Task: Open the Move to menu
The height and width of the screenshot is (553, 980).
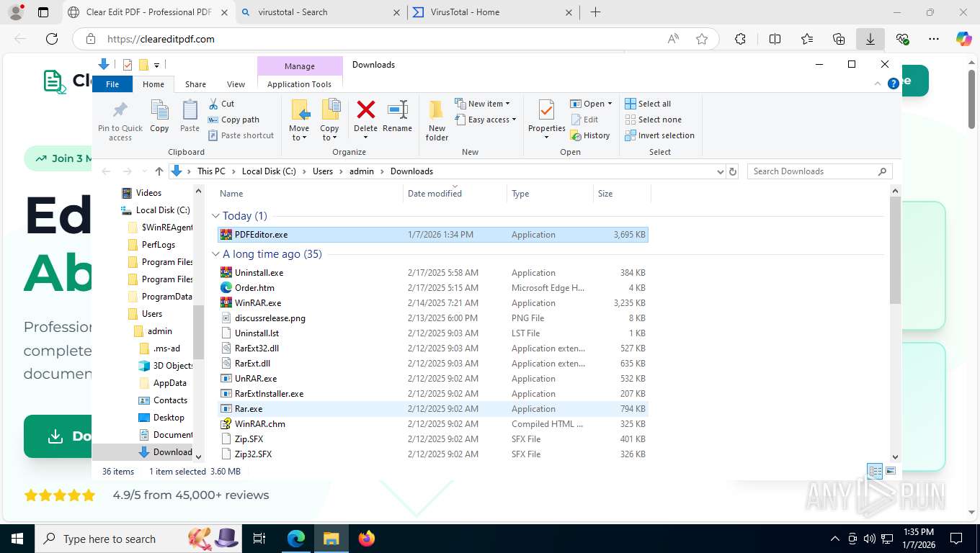Action: pyautogui.click(x=299, y=120)
